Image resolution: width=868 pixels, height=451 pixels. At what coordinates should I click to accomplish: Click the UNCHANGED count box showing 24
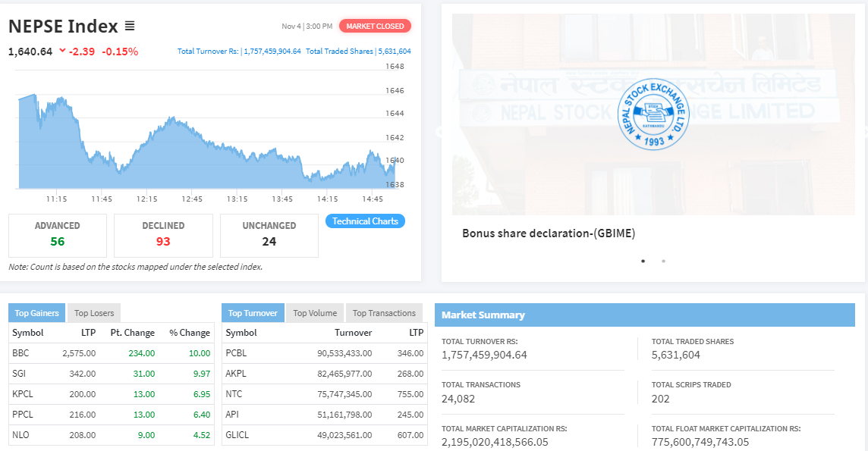269,236
